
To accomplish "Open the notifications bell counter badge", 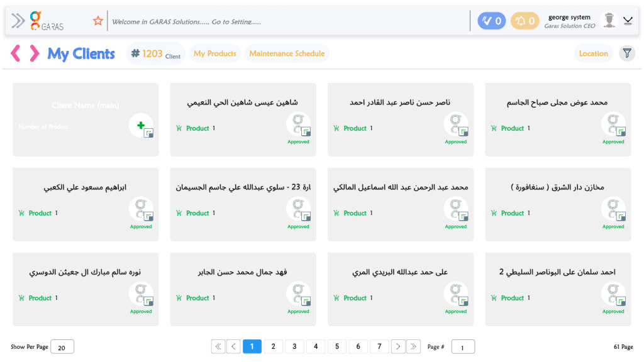I will 525,21.
